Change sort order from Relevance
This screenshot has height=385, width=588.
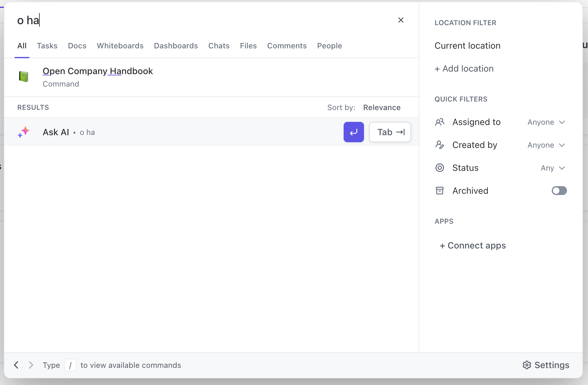381,108
